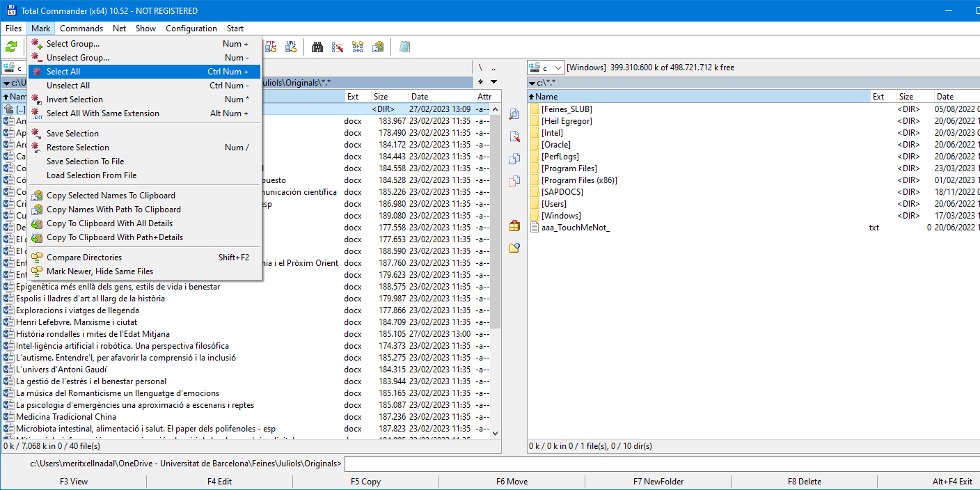Click the Pack files gift-box icon
Image resolution: width=980 pixels, height=490 pixels.
(x=514, y=226)
